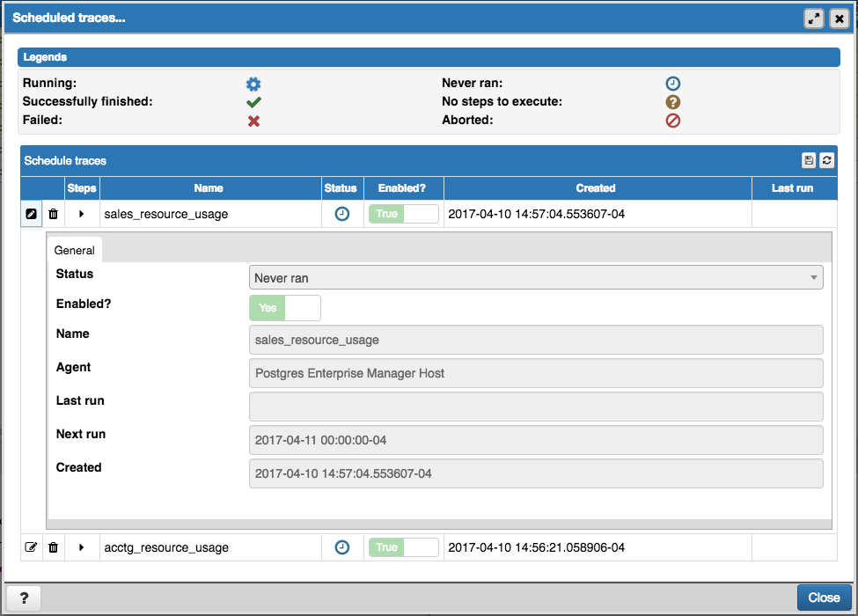Select the General tab
The image size is (858, 616).
pos(75,250)
